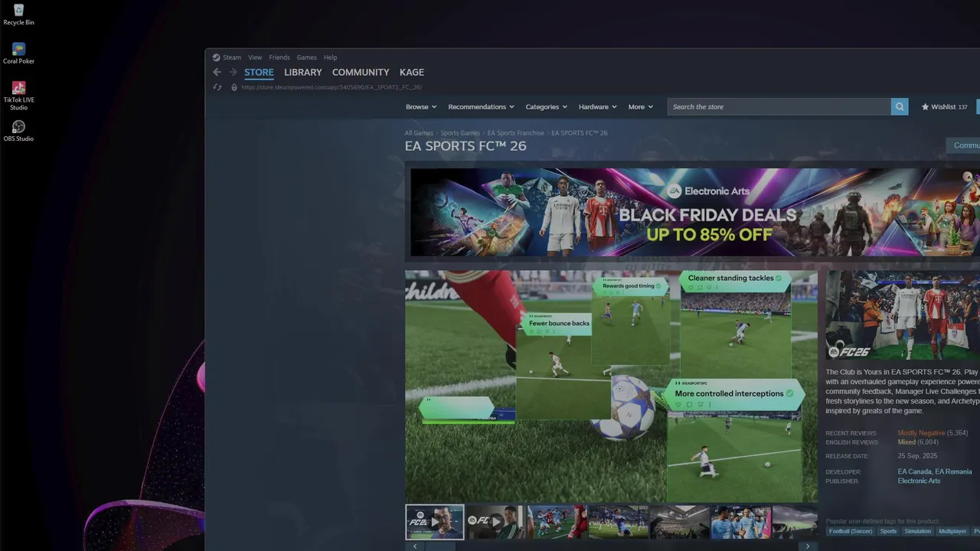Open the Community Hub button
Screen dimensions: 980x551
pyautogui.click(x=963, y=145)
